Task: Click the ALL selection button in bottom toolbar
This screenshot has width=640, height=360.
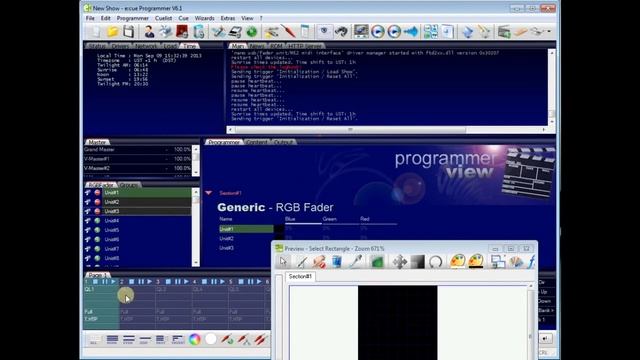Action: coord(94,339)
